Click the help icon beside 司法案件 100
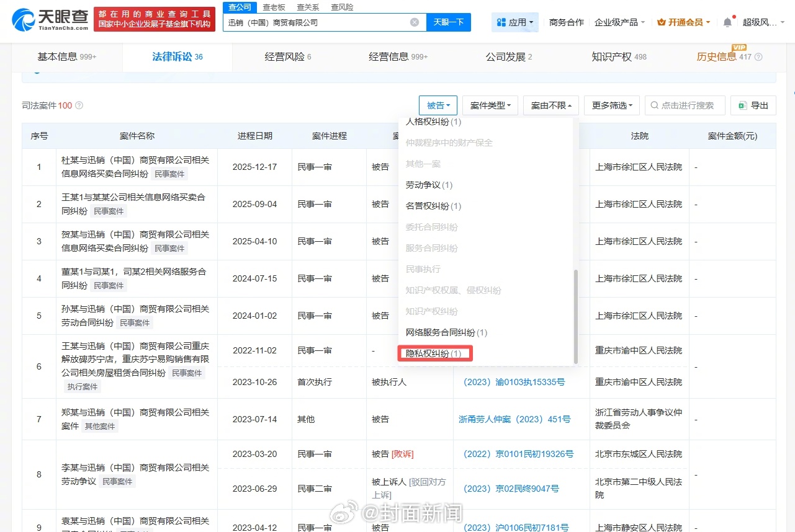The width and height of the screenshot is (795, 532). pyautogui.click(x=79, y=106)
